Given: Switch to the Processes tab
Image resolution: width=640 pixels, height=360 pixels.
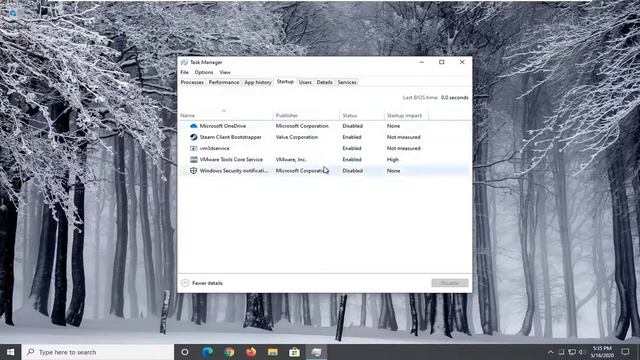Looking at the screenshot, I should pos(192,82).
